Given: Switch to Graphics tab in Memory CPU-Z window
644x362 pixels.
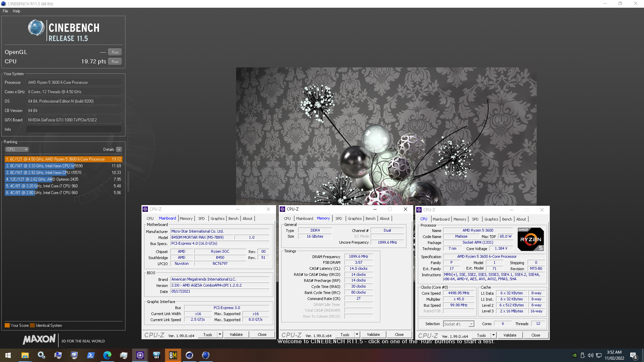Looking at the screenshot, I should pos(355,219).
